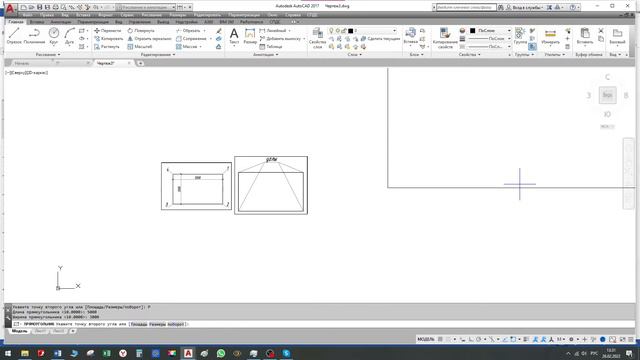
Task: Click the Верх face of ViewCube
Action: [607, 95]
